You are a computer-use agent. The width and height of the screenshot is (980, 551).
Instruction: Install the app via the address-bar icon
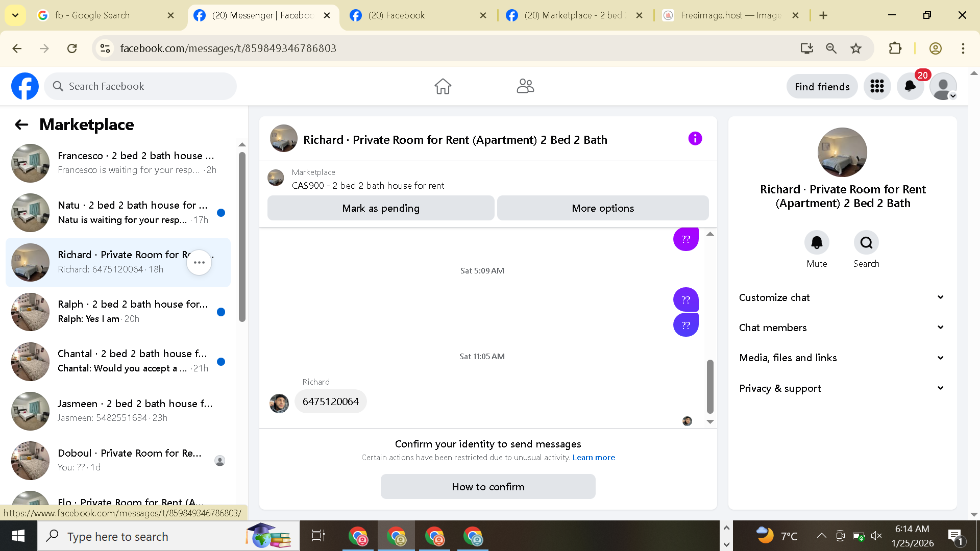pos(806,48)
